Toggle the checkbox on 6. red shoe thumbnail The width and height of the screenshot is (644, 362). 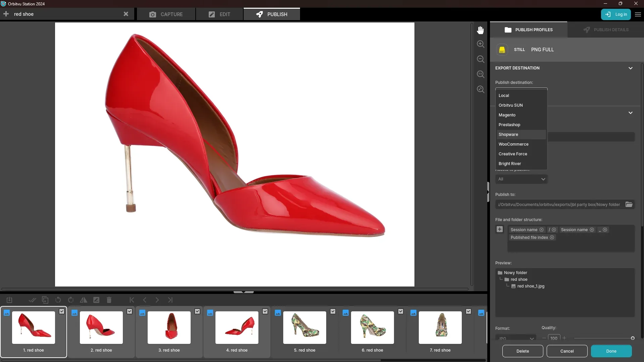click(x=401, y=311)
